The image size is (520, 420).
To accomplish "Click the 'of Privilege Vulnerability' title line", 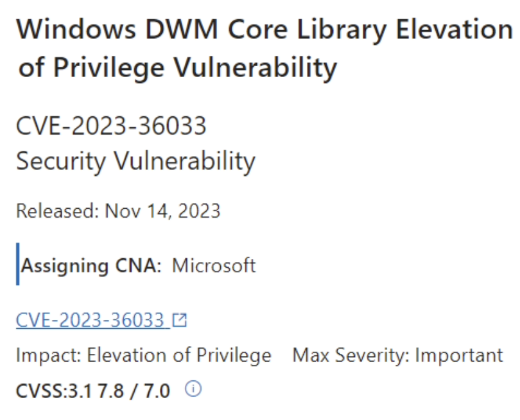I will [x=178, y=67].
